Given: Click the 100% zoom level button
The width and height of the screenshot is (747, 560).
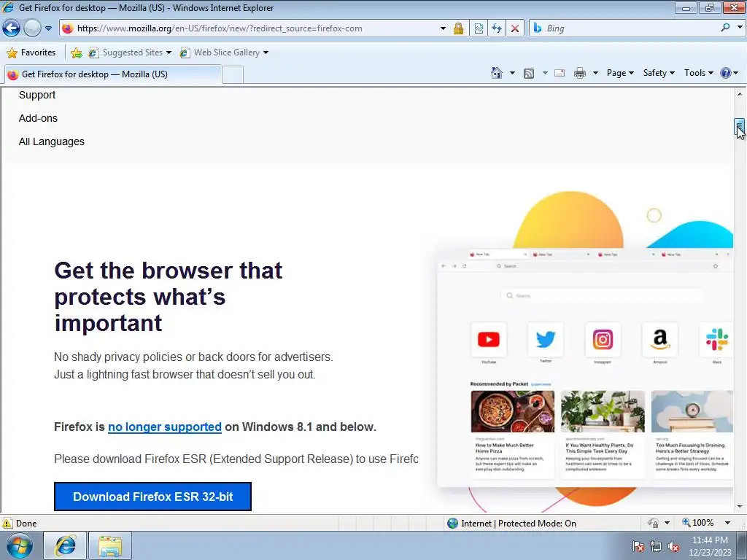Looking at the screenshot, I should [698, 523].
